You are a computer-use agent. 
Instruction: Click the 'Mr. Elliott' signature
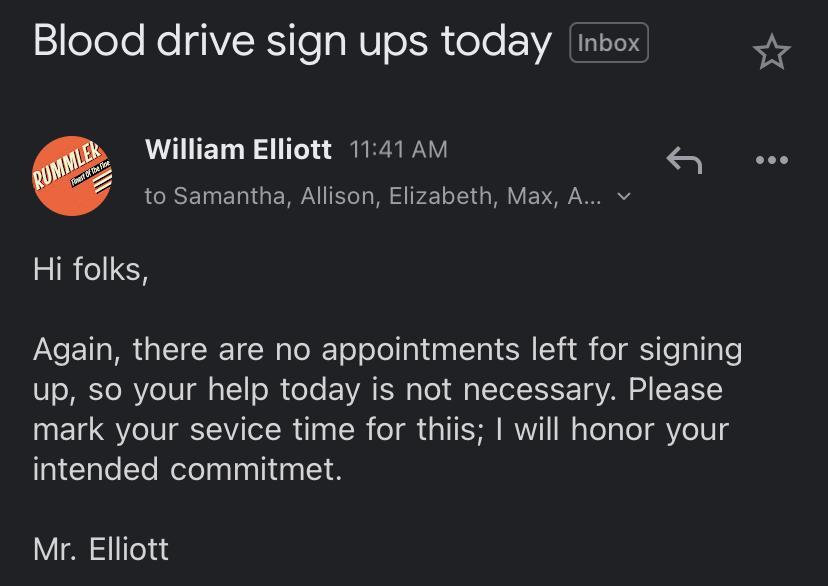click(101, 549)
